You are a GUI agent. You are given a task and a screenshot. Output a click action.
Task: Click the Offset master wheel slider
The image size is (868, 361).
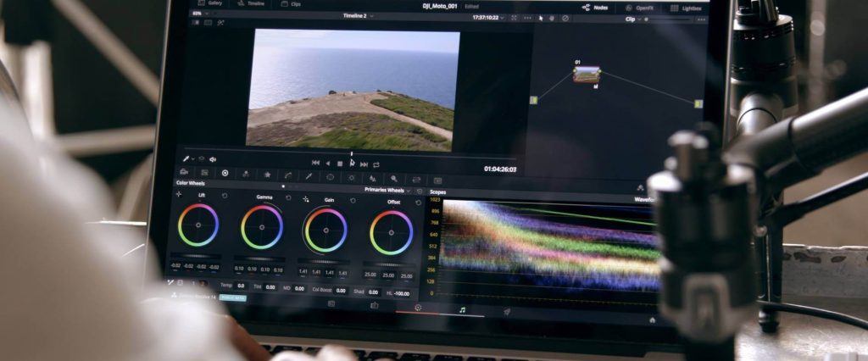click(x=389, y=264)
